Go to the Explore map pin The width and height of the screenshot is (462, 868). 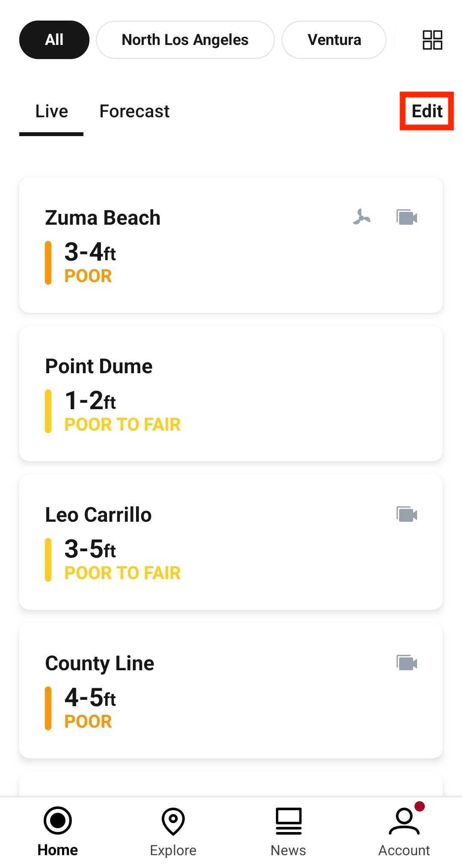click(173, 821)
